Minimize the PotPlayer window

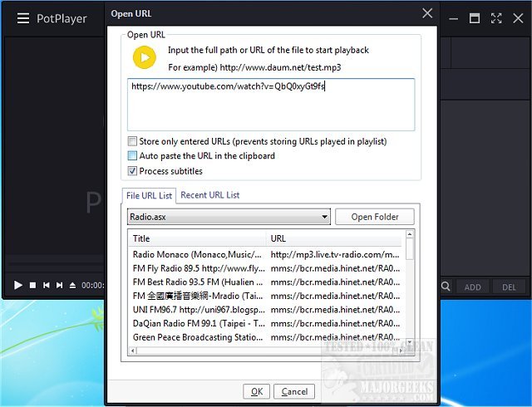point(453,19)
